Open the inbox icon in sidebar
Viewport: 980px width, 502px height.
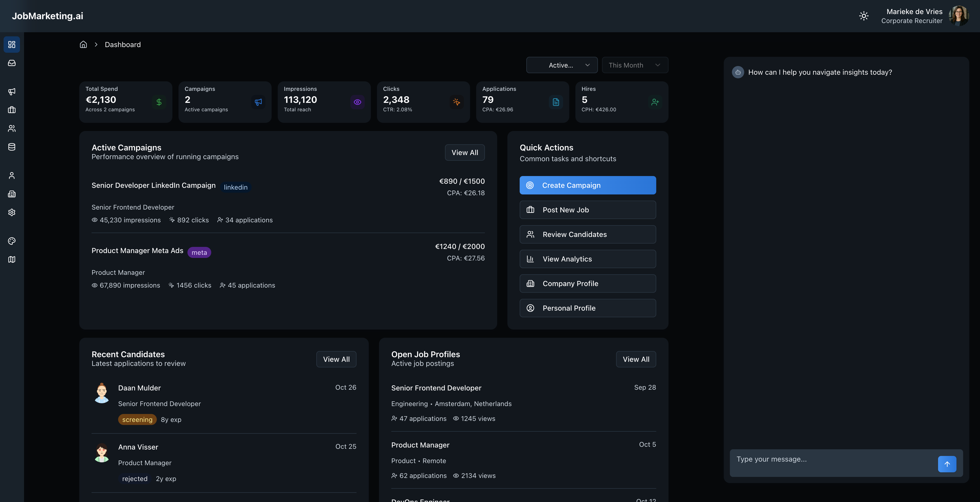coord(12,63)
